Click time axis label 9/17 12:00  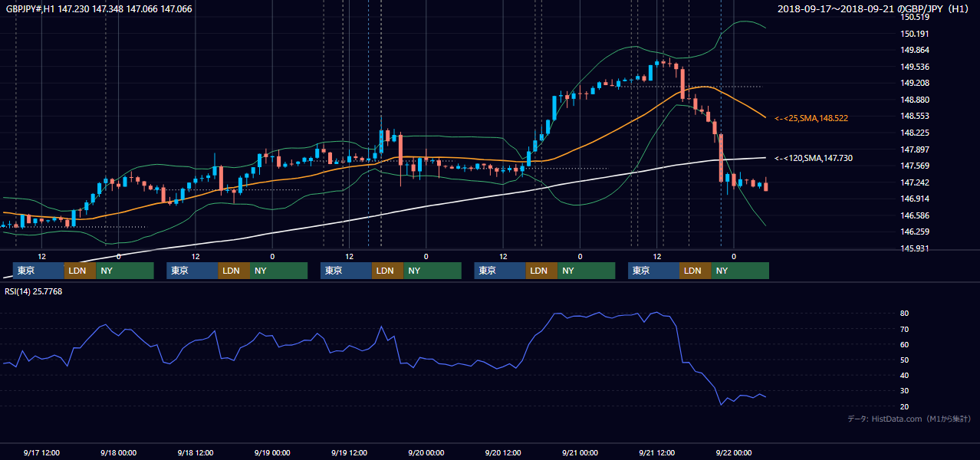pyautogui.click(x=41, y=453)
